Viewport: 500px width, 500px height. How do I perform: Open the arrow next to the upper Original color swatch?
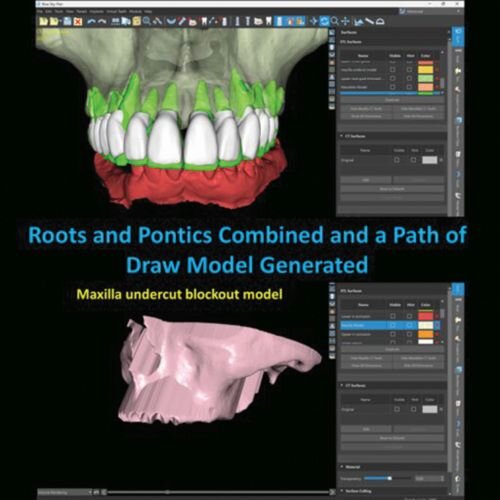point(441,160)
